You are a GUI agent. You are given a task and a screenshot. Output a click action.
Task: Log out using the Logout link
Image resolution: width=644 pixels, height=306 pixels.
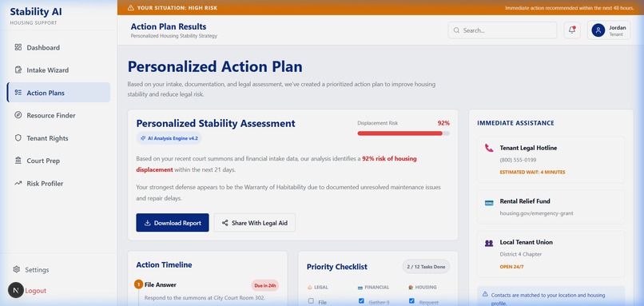pyautogui.click(x=35, y=290)
